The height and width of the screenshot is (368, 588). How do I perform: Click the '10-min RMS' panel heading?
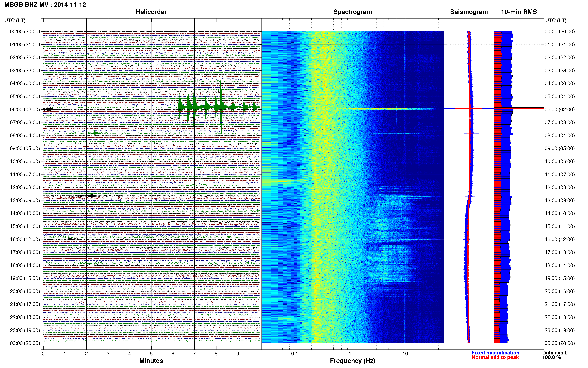[x=519, y=12]
